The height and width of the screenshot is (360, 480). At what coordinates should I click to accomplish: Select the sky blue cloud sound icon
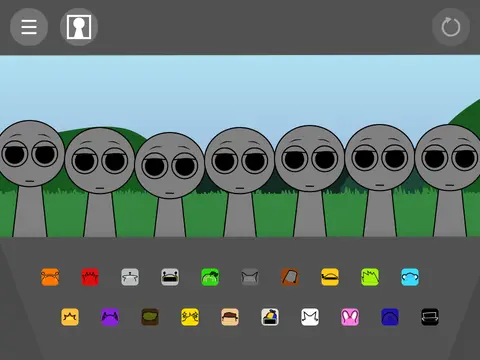pyautogui.click(x=410, y=277)
